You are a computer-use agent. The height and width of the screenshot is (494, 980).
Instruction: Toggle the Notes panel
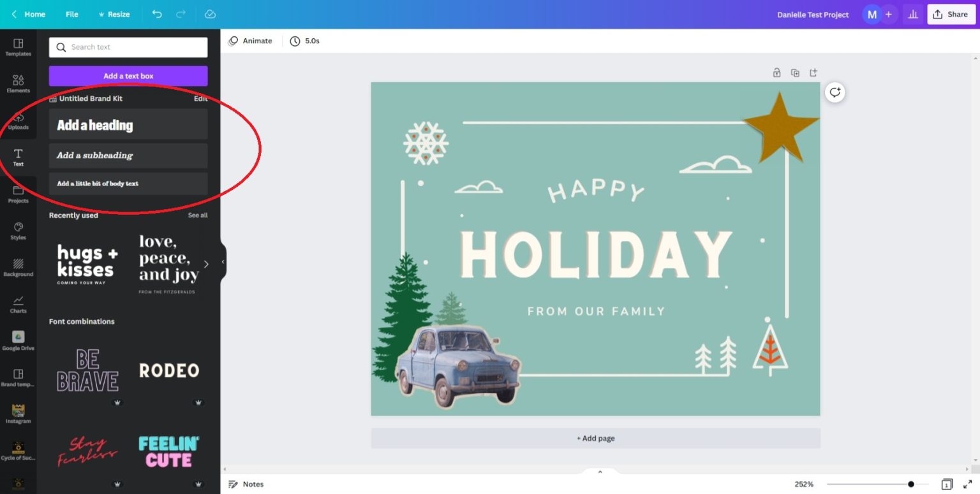pyautogui.click(x=246, y=484)
